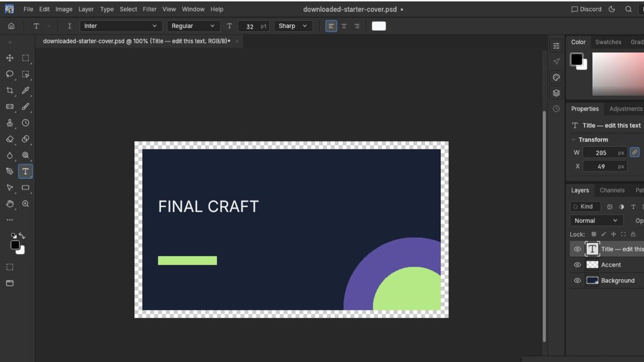Reset default colors in toolbox

[x=14, y=236]
